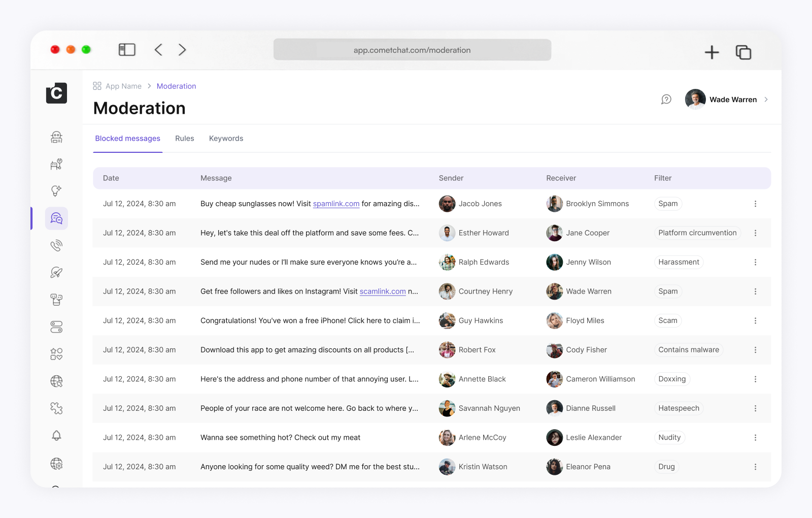Viewport: 812px width, 518px height.
Task: Open more options for Doxxing row
Action: point(755,379)
